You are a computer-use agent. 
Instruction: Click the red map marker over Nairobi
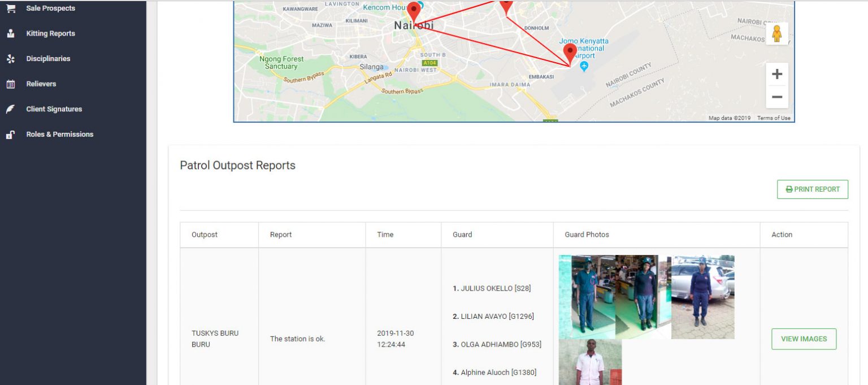pos(414,11)
